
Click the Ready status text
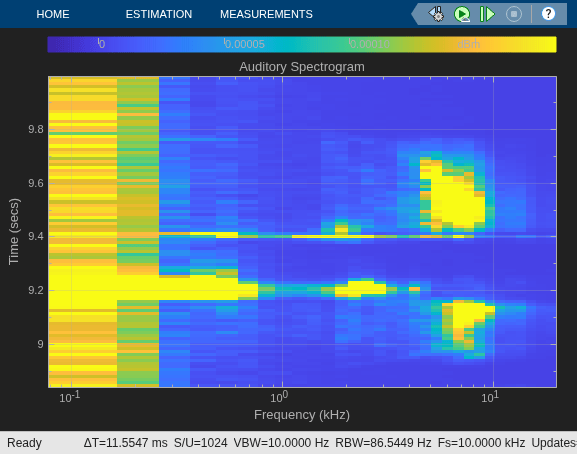tap(24, 443)
